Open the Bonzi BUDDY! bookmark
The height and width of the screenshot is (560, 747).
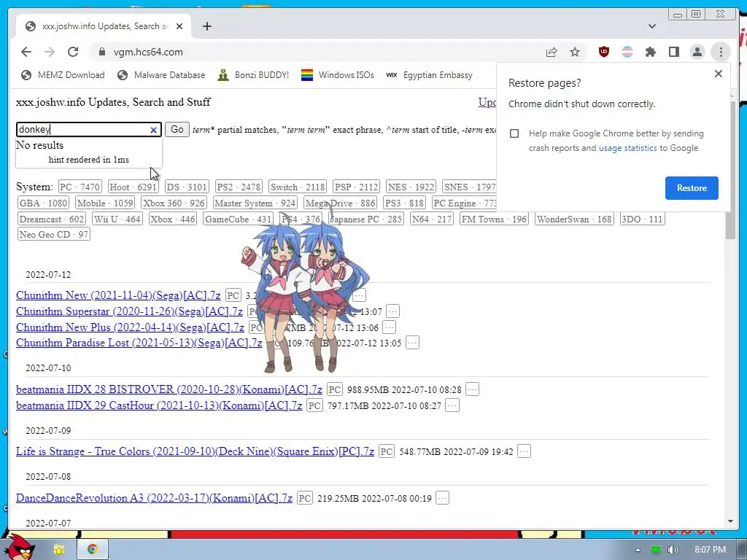click(x=253, y=75)
